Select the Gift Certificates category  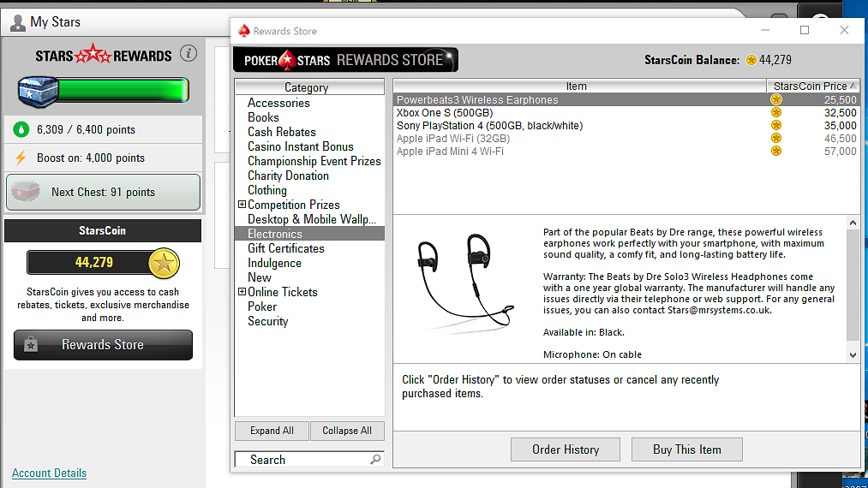(x=286, y=248)
